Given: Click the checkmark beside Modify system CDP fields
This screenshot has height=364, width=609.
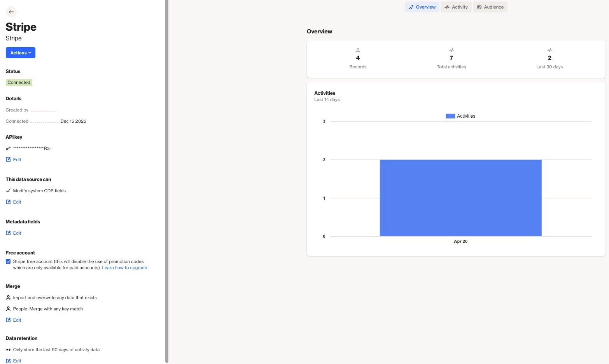Looking at the screenshot, I should 8,191.
